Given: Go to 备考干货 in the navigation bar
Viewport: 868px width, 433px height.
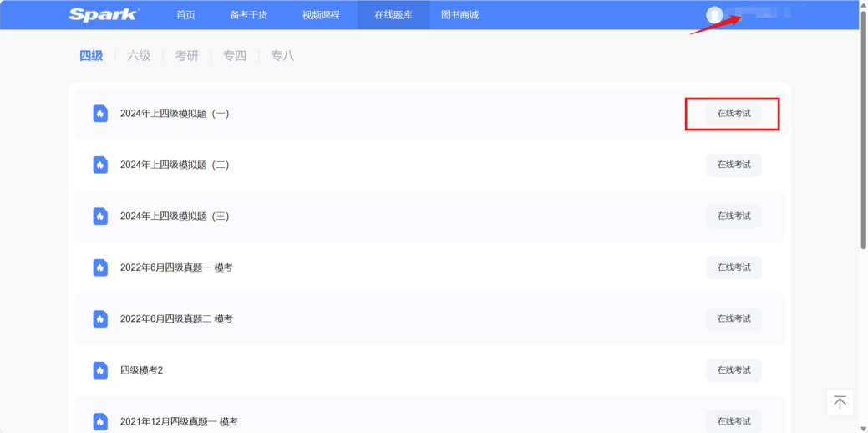Looking at the screenshot, I should point(248,14).
